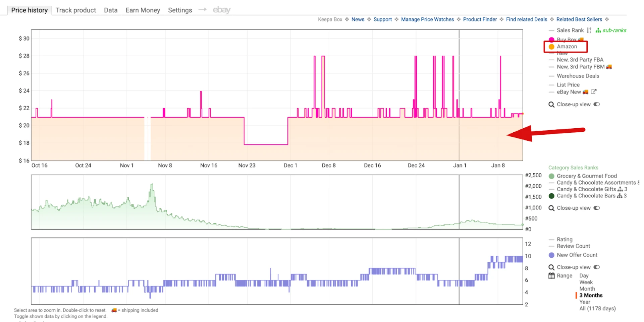This screenshot has width=644, height=322.
Task: Click the green sub-ranks tree icon
Action: point(598,30)
